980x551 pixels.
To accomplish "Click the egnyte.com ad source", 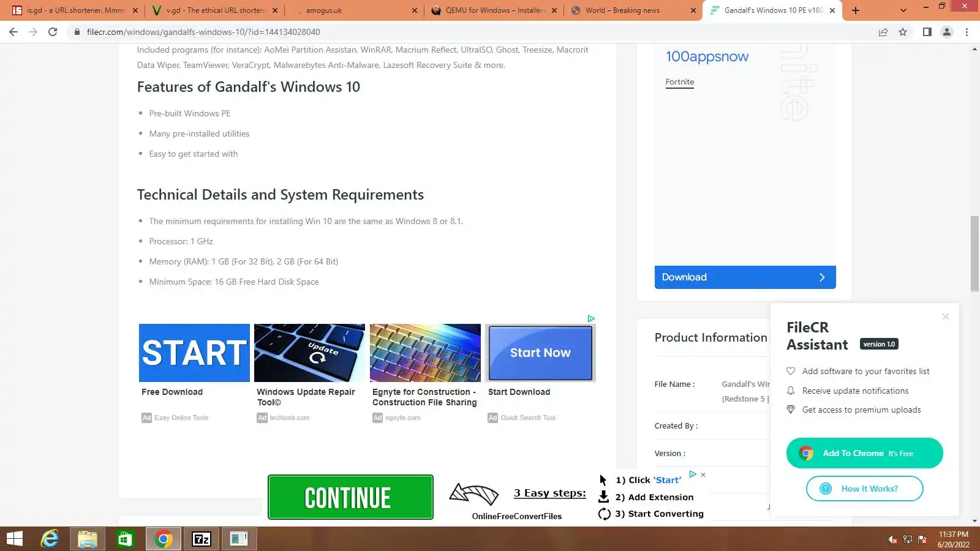I will point(402,418).
